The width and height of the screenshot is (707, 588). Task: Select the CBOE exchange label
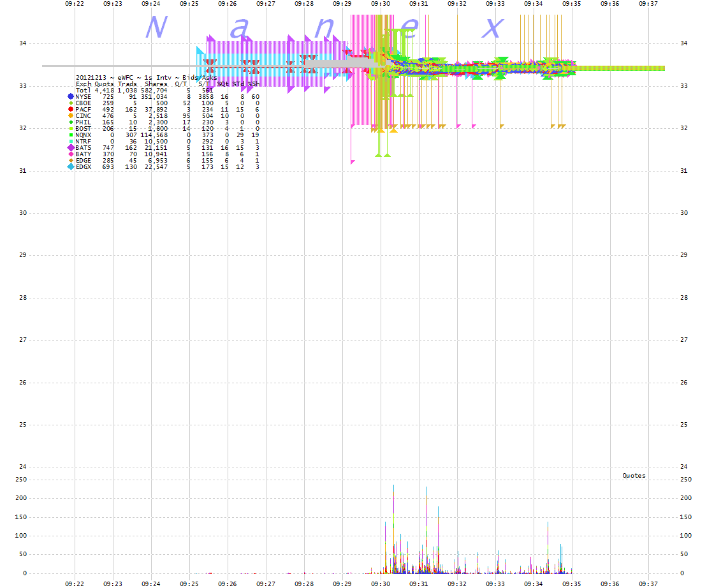click(x=83, y=103)
